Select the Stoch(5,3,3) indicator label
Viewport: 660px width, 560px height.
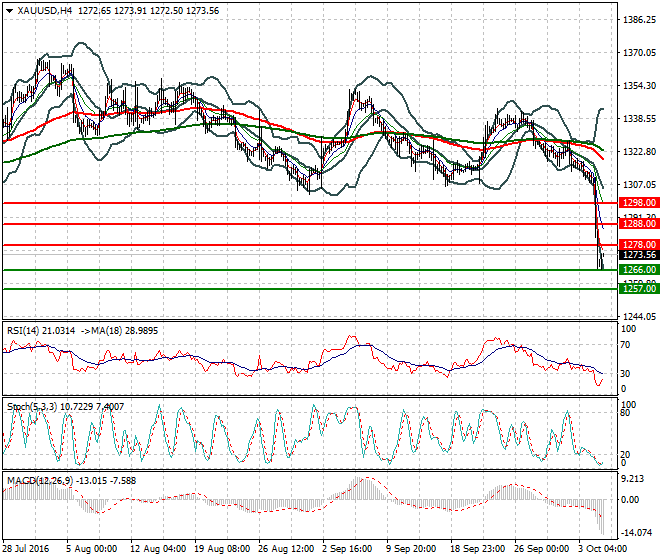point(65,407)
